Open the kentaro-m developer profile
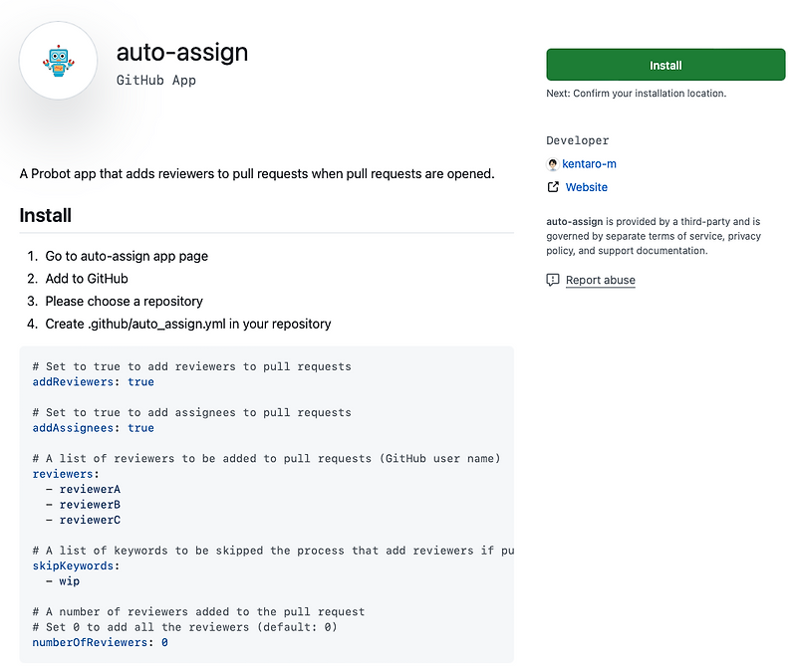The width and height of the screenshot is (797, 672). [590, 163]
